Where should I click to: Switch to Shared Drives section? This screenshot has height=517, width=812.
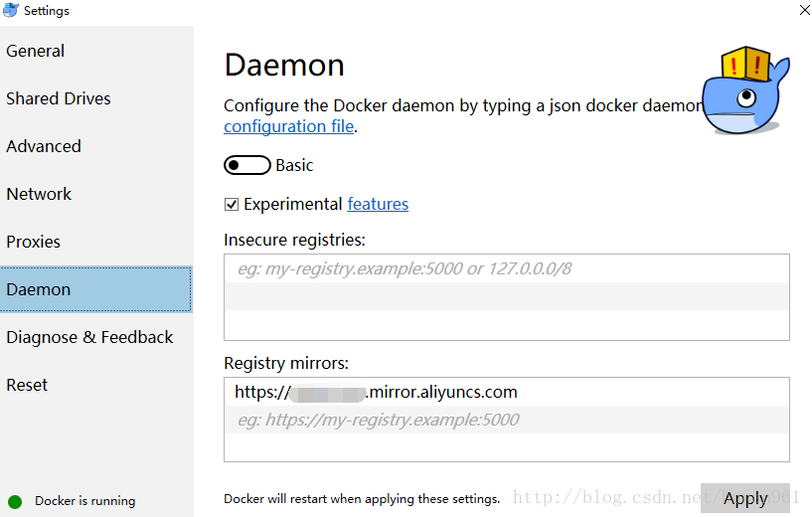[59, 98]
